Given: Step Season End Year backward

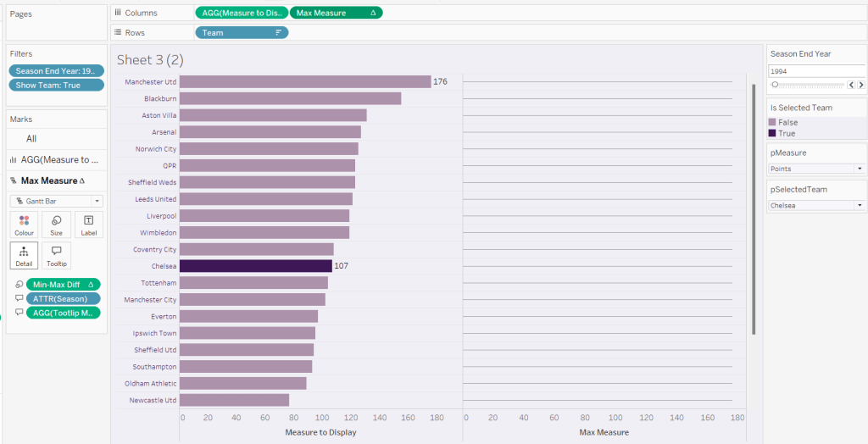Looking at the screenshot, I should coord(851,85).
